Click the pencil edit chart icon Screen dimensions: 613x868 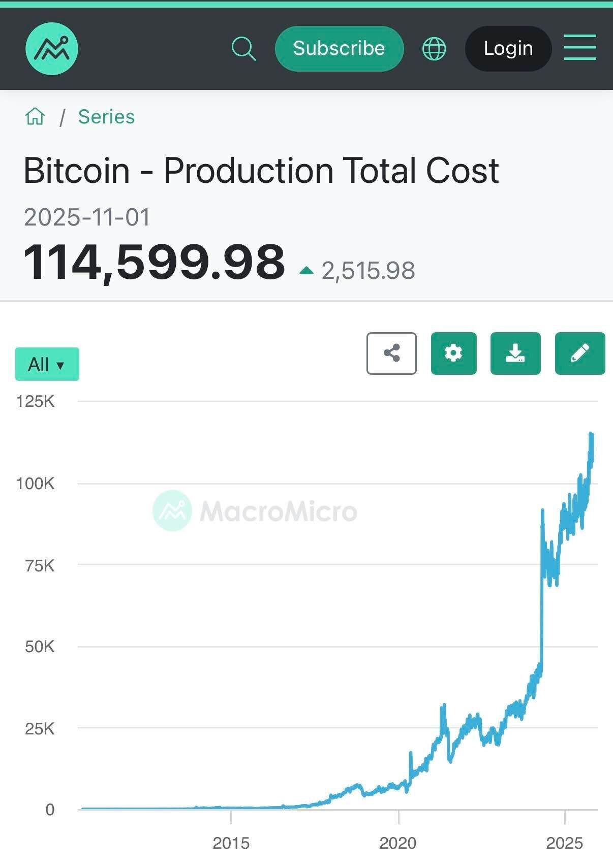580,353
